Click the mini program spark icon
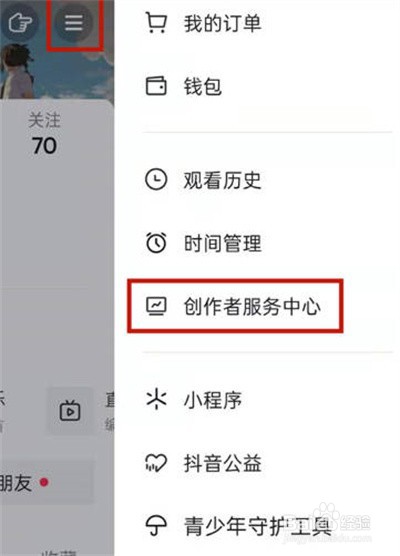 [156, 400]
